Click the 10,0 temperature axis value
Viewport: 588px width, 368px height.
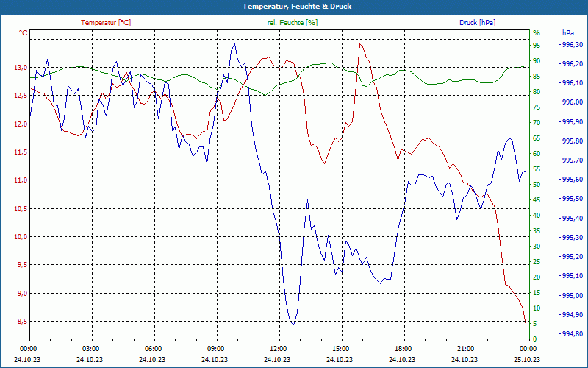[x=21, y=236]
